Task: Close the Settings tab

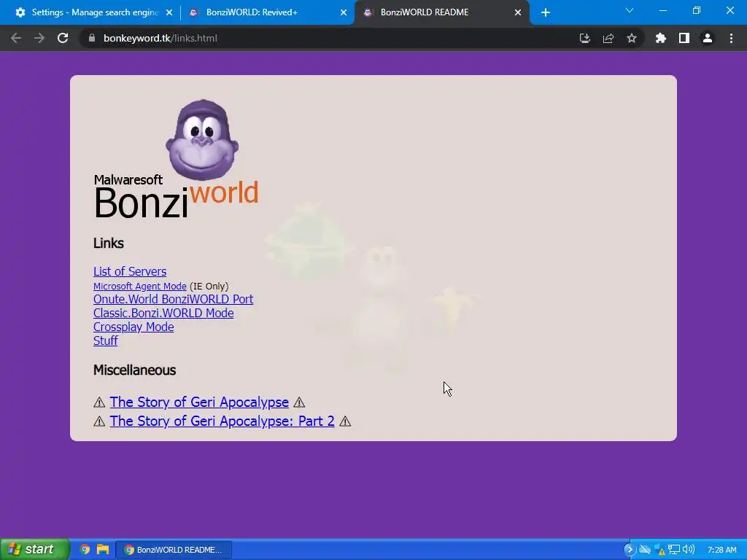Action: tap(169, 12)
